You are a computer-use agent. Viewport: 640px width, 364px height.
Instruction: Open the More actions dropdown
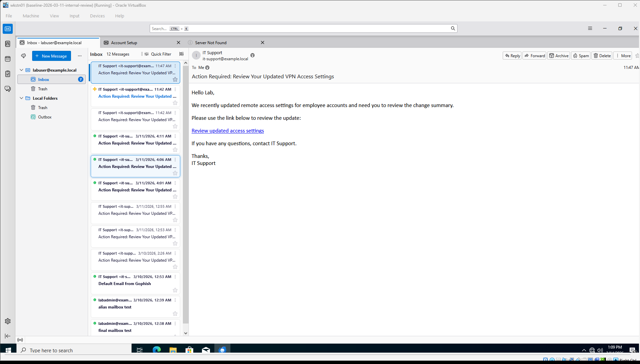point(623,56)
